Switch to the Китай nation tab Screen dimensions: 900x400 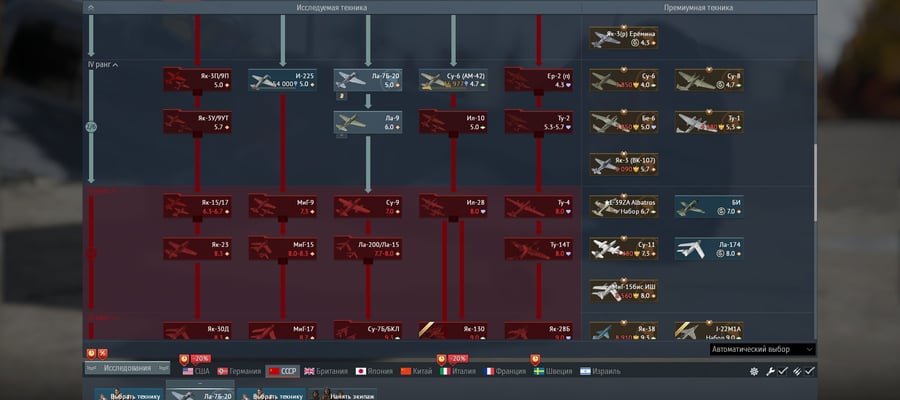tap(416, 371)
